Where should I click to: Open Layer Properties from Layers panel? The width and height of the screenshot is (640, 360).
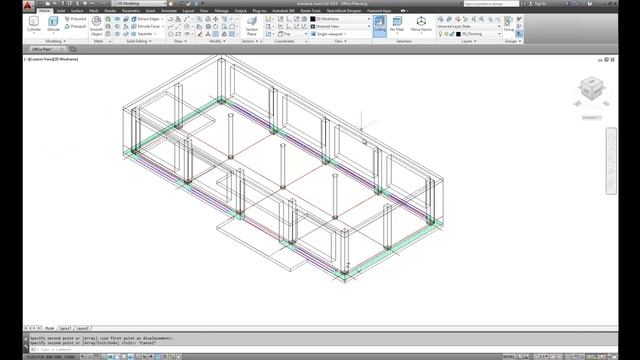[440, 19]
